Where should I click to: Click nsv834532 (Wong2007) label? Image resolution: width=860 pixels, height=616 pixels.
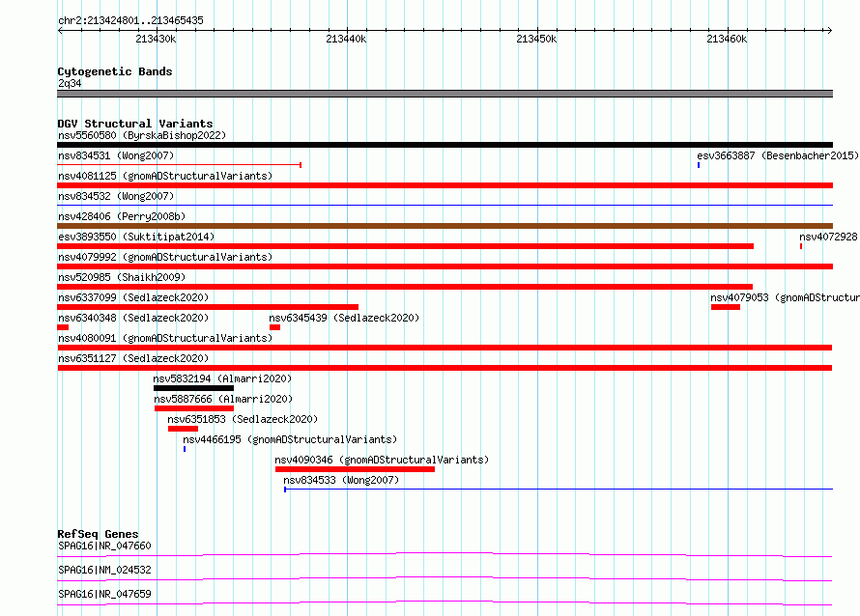(x=116, y=196)
